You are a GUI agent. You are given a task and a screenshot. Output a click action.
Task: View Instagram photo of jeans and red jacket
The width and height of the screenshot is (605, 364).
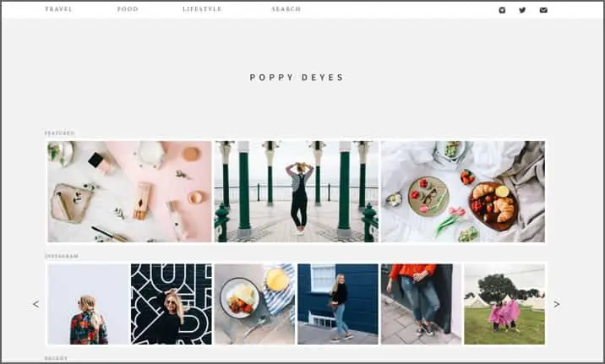point(422,304)
